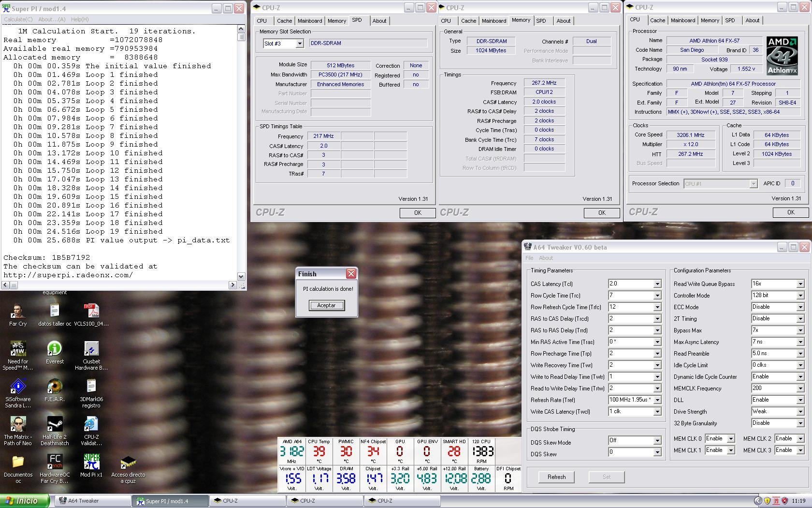Click Aceptar in the Finish dialog
The height and width of the screenshot is (508, 812).
[326, 305]
